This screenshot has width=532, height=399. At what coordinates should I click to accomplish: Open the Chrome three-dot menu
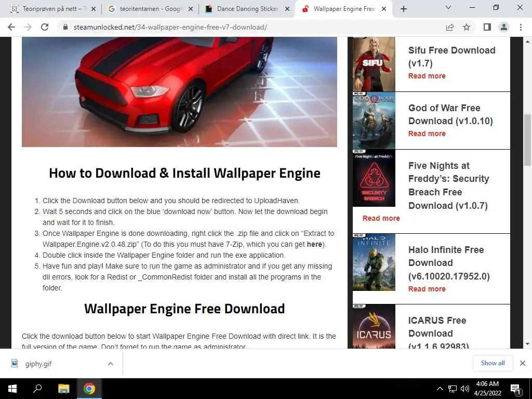click(x=521, y=27)
